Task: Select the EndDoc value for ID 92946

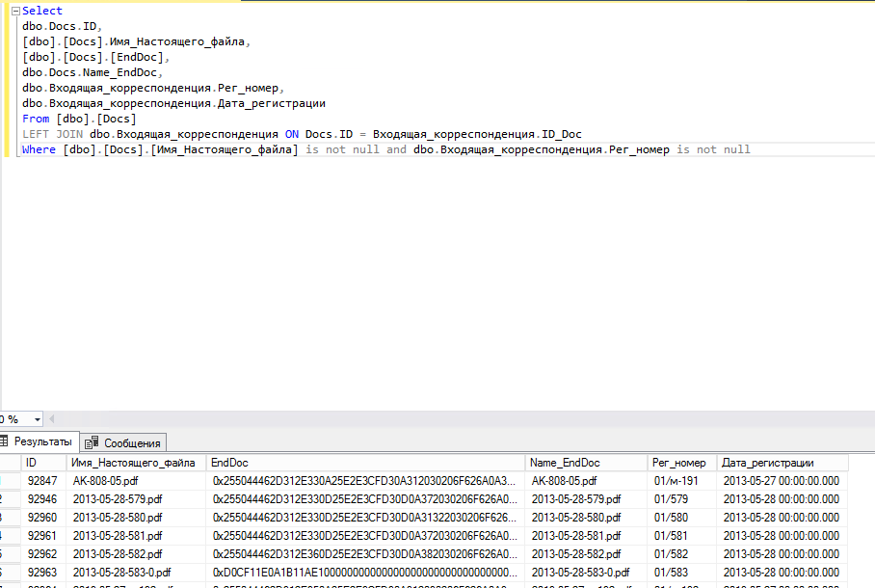Action: coord(365,499)
